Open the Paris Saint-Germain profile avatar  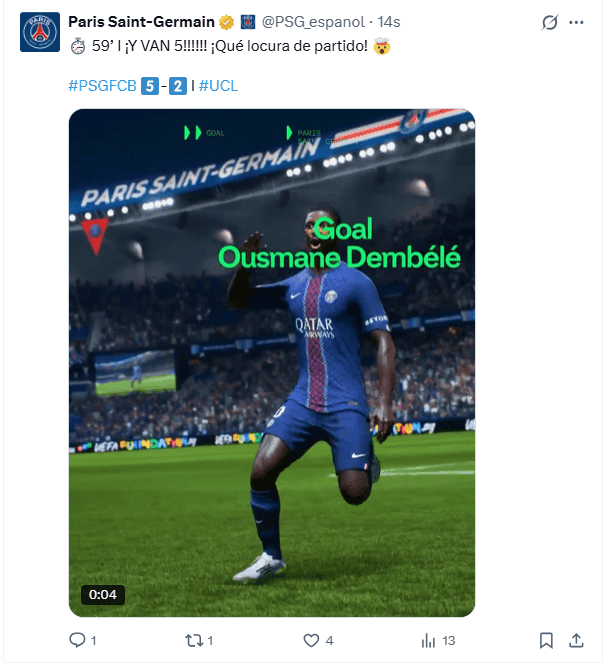(40, 32)
